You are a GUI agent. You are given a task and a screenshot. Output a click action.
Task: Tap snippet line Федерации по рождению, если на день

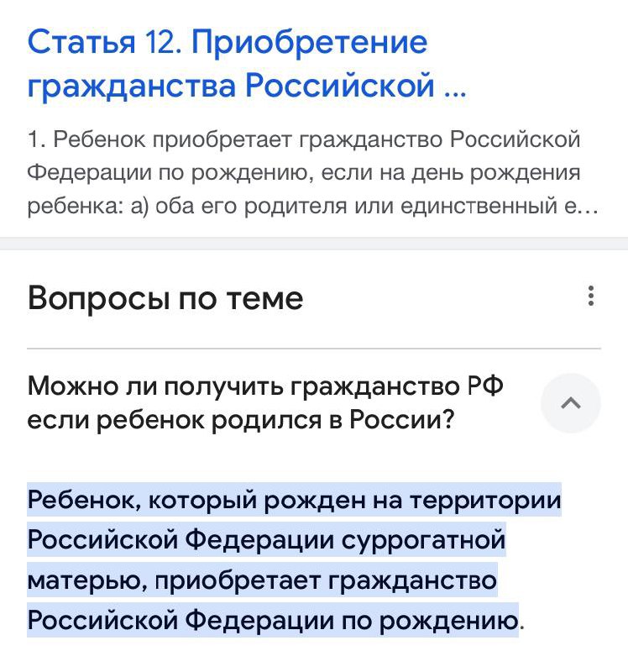click(304, 173)
